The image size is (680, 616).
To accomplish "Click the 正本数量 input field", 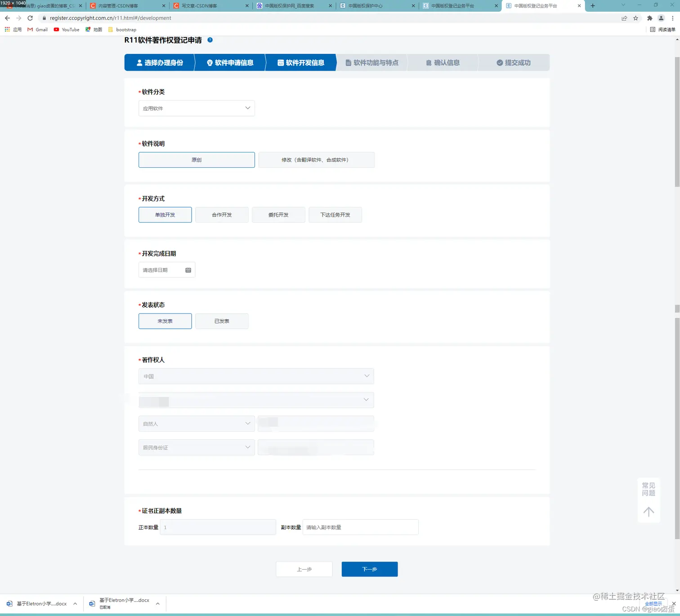I will point(218,527).
